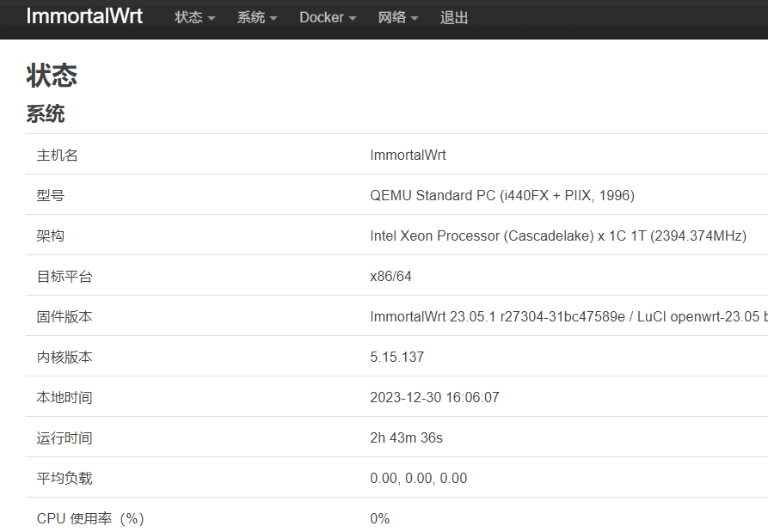Screen dimensions: 768x532
Task: Click the x86/64 target platform value
Action: tap(390, 277)
